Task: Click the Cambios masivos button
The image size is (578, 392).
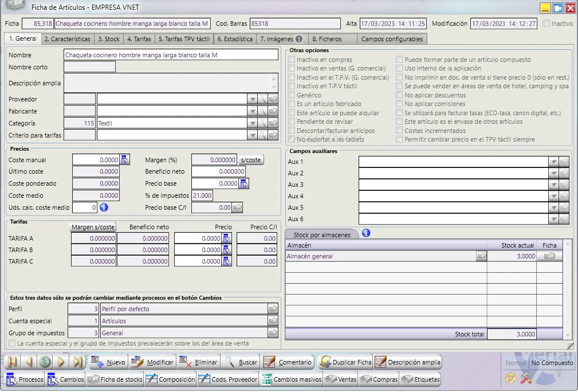Action: pos(292,379)
